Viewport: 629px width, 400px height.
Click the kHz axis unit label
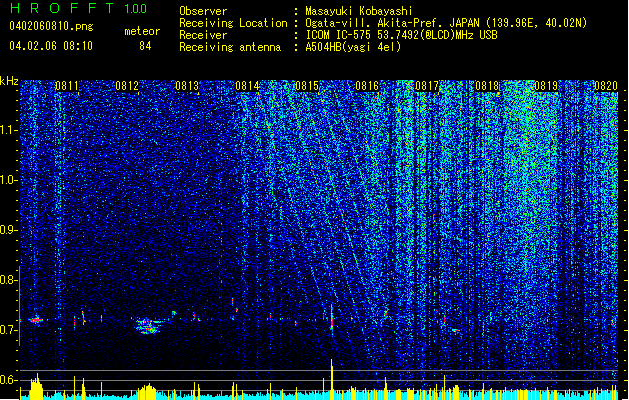click(x=9, y=81)
